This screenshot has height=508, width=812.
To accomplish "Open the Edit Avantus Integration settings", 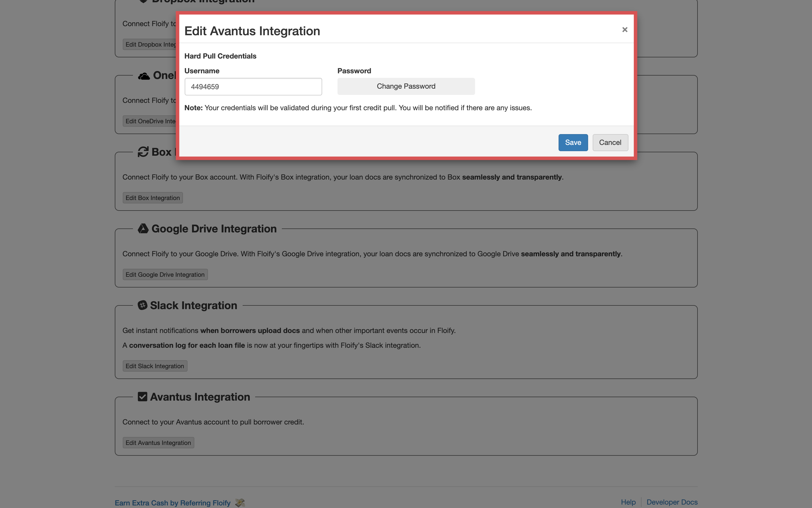I will 158,442.
